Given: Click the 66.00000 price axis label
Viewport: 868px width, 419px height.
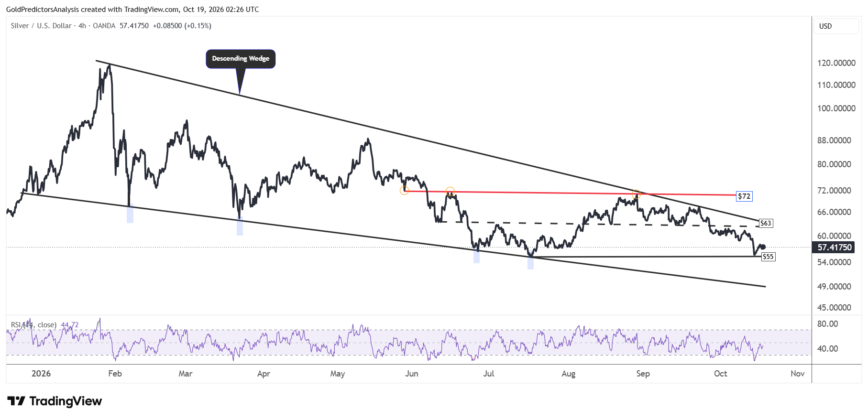Looking at the screenshot, I should tap(835, 212).
